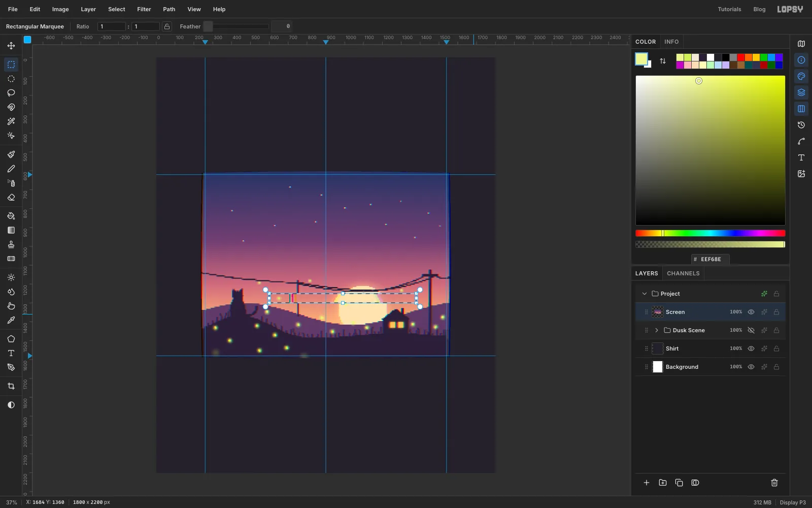
Task: Click the hue slider bar
Action: coord(710,233)
